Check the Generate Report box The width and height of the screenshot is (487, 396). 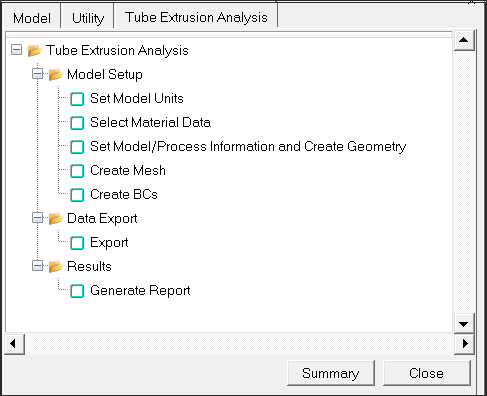(77, 291)
